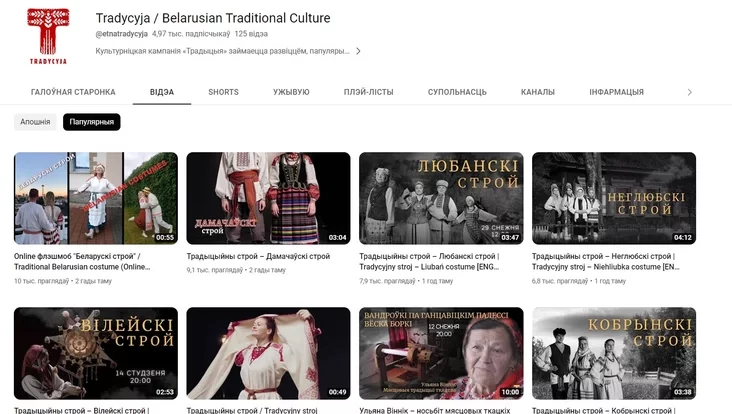Open the СУПОЛЬНАСЦЬ tab
The image size is (732, 414).
pyautogui.click(x=457, y=92)
